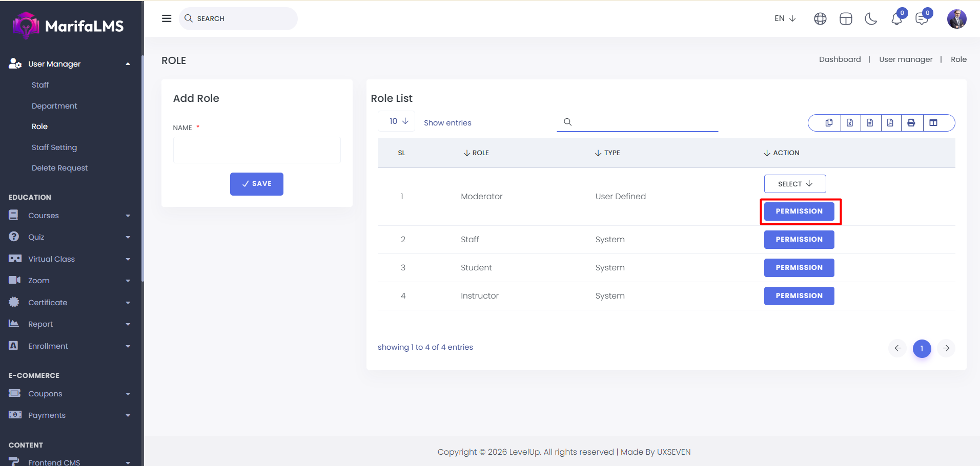Open the 10 entries per page dropdown
This screenshot has height=466, width=980.
click(398, 121)
